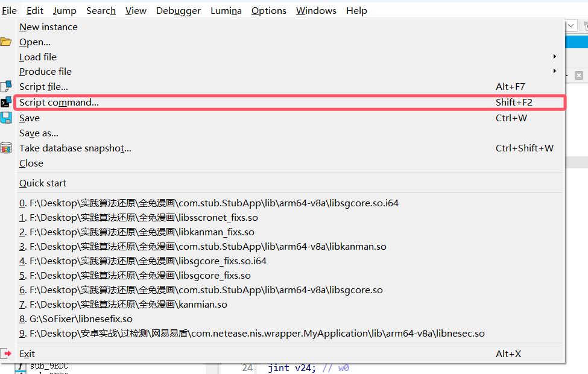
Task: Close the tab using its x button
Action: point(578,75)
